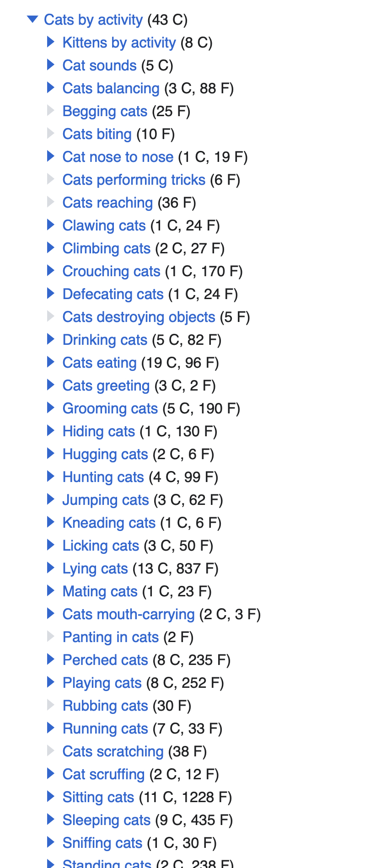
Task: Expand arrow beside Grooming cats
Action: pyautogui.click(x=51, y=408)
